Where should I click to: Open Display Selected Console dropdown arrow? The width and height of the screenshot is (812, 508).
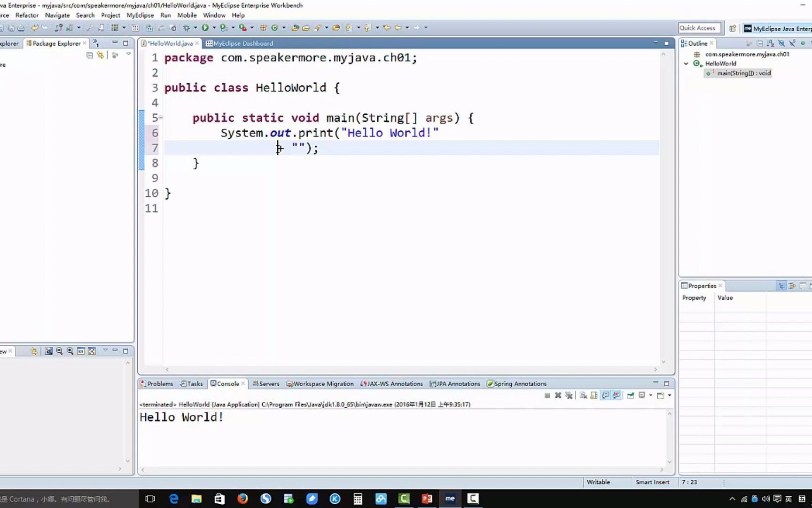(650, 395)
